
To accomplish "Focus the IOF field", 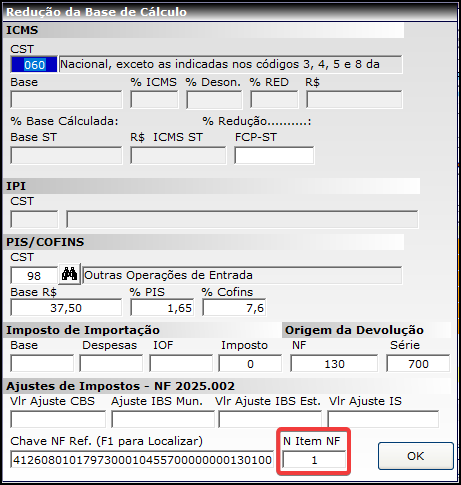I will coord(181,363).
